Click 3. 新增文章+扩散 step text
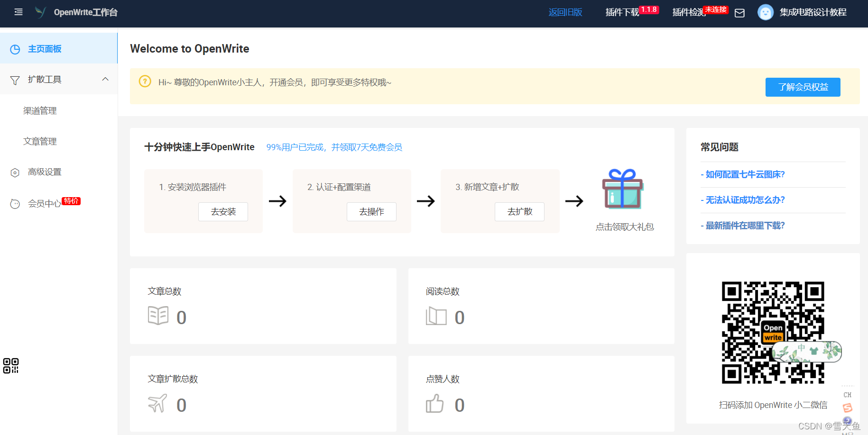Viewport: 868px width, 435px height. click(x=487, y=187)
